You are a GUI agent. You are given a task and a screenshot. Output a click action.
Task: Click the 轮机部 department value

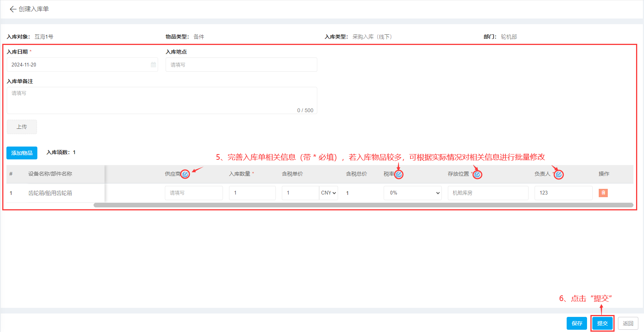(x=509, y=37)
